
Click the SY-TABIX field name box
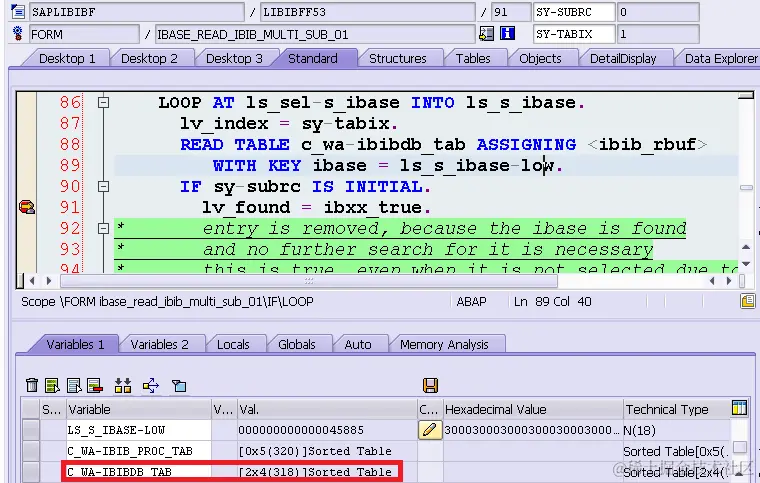(x=574, y=34)
